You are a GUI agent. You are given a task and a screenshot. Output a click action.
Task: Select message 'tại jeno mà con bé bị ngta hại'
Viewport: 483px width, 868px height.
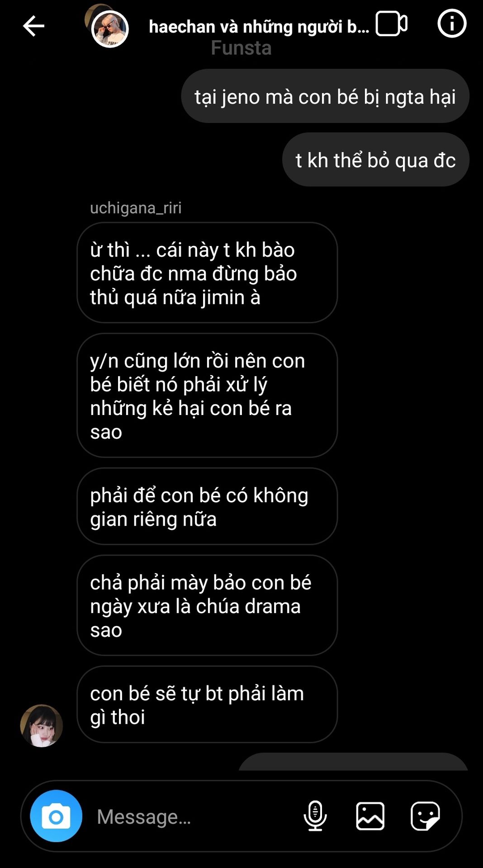pos(325,96)
